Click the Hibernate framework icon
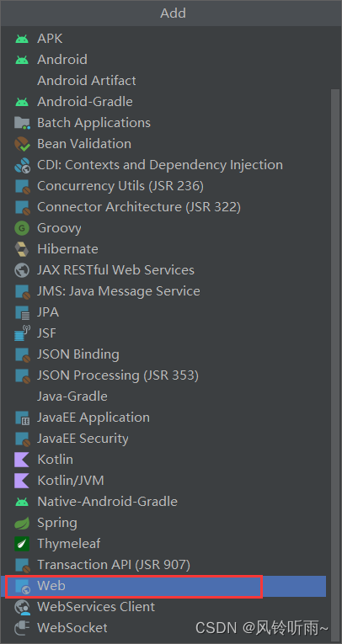342x644 pixels. click(x=22, y=249)
